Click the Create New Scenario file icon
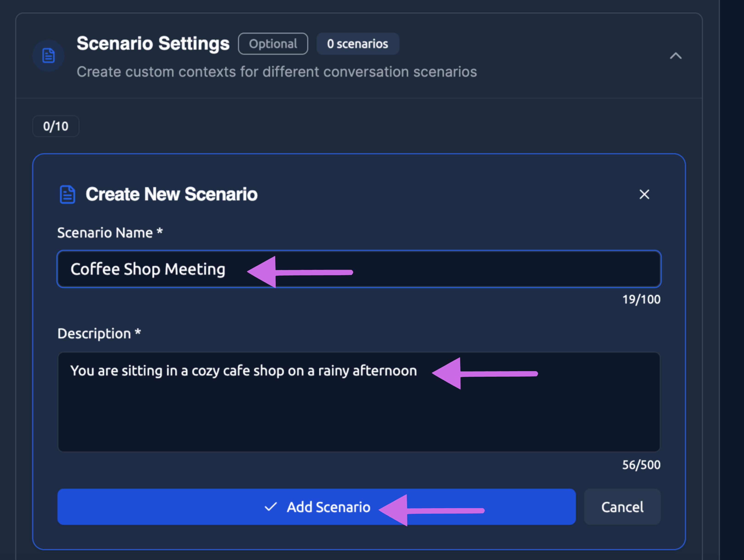Viewport: 744px width, 560px height. [x=67, y=194]
